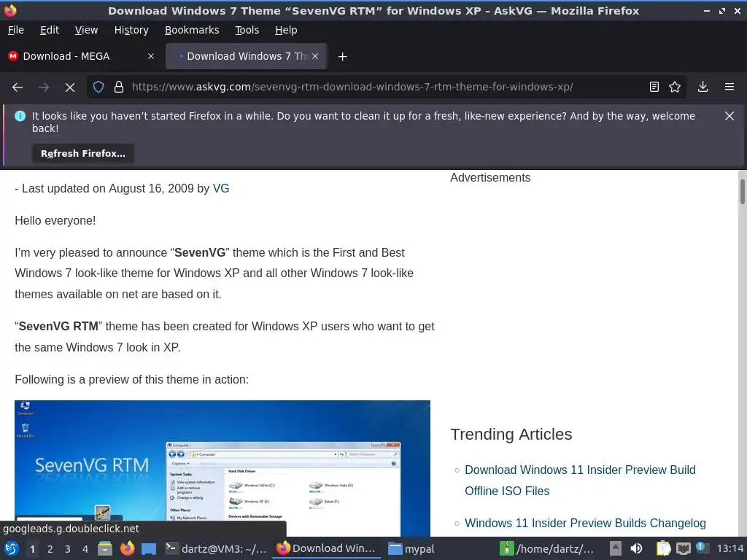The height and width of the screenshot is (560, 747).
Task: Open the clipboard manager tray icon
Action: tap(663, 548)
